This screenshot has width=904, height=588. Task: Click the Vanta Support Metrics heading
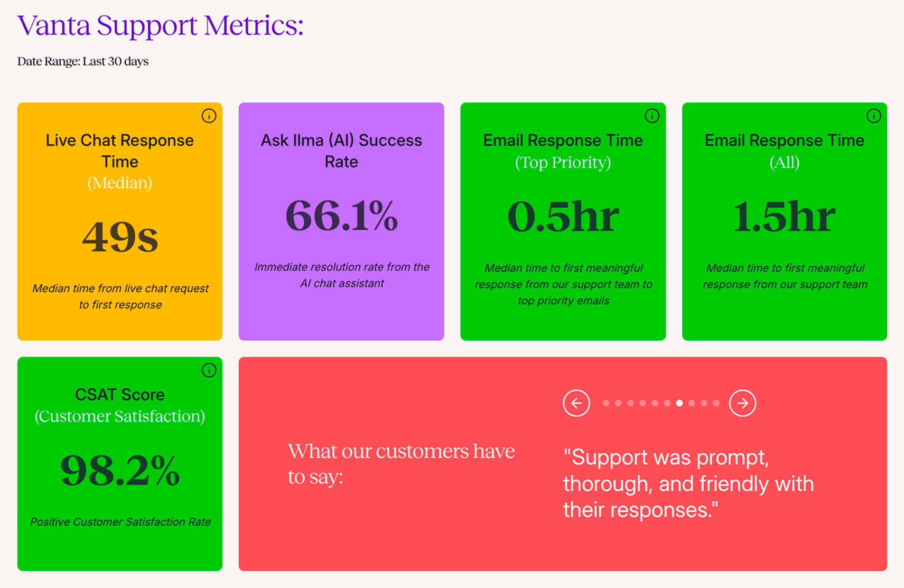161,25
